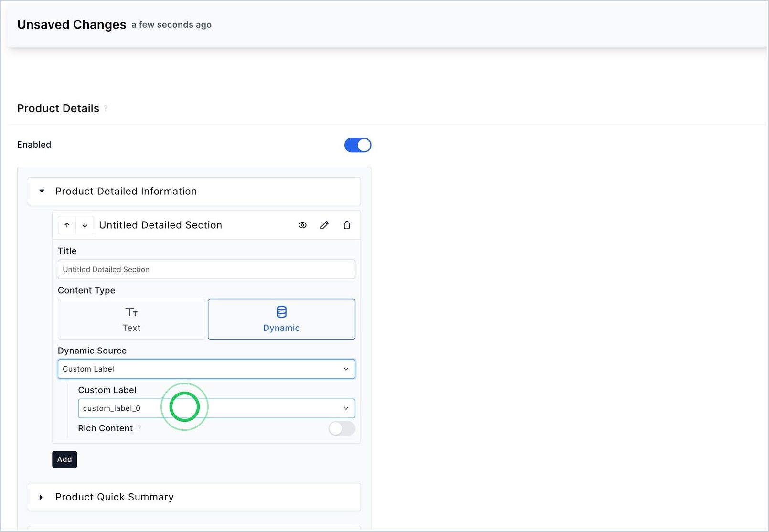
Task: Click the Unsaved Changes heading
Action: click(x=72, y=24)
